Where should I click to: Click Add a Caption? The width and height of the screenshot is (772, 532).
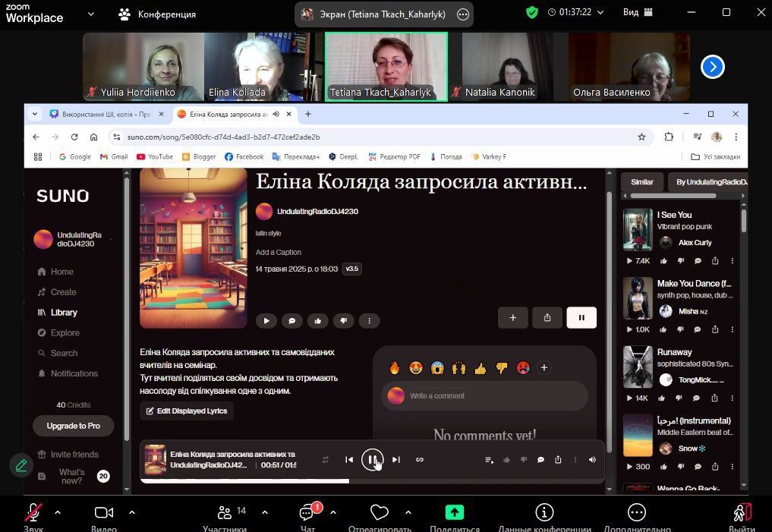(278, 253)
